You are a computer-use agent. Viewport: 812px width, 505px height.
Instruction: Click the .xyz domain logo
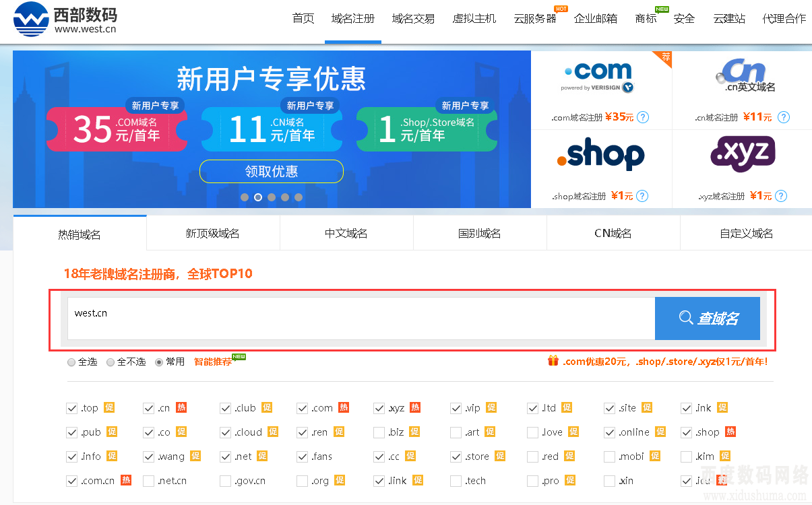(743, 154)
